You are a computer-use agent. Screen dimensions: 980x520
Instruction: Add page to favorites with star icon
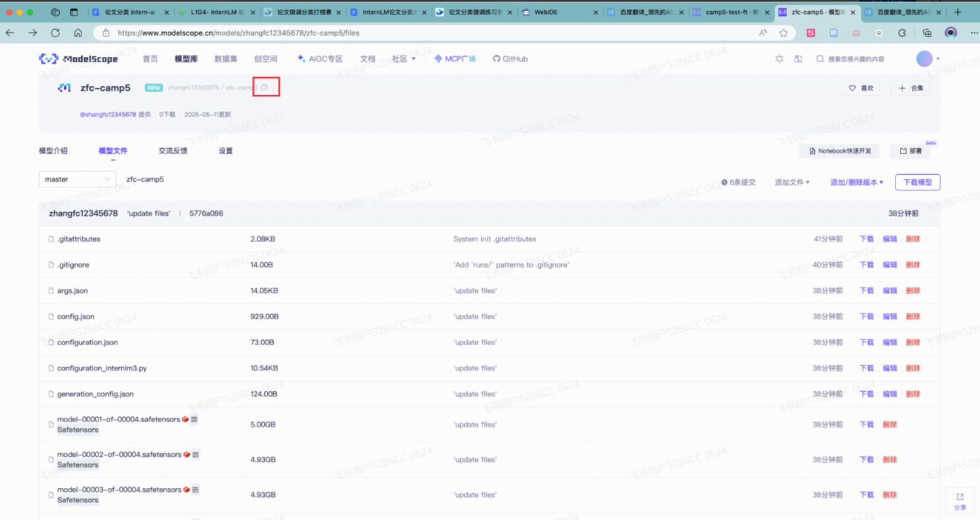tap(783, 33)
